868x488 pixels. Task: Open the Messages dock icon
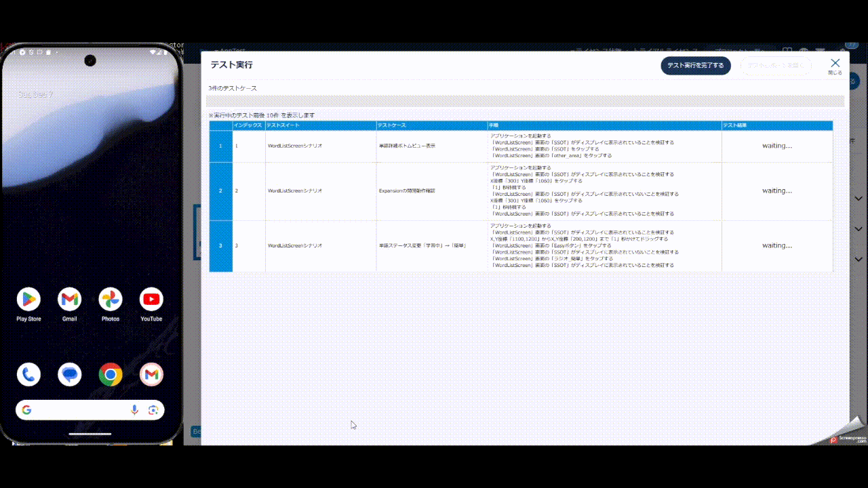pyautogui.click(x=69, y=374)
